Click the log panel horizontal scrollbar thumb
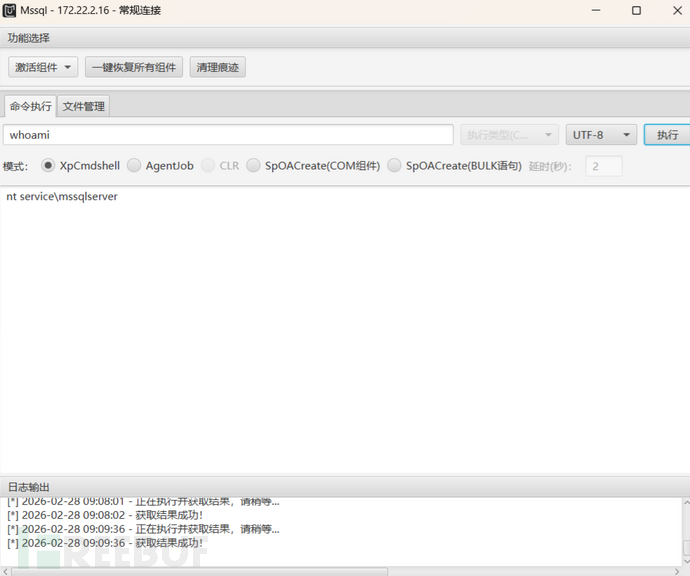The height and width of the screenshot is (576, 690). (199, 572)
